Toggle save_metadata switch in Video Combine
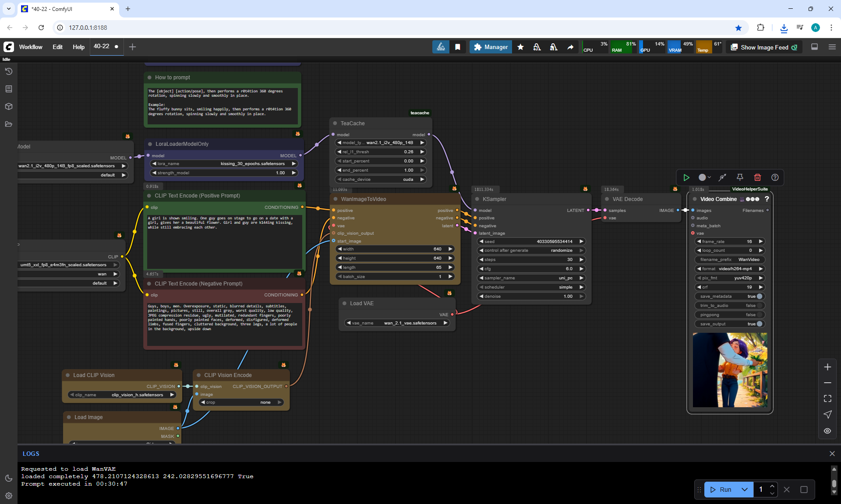 pos(759,296)
